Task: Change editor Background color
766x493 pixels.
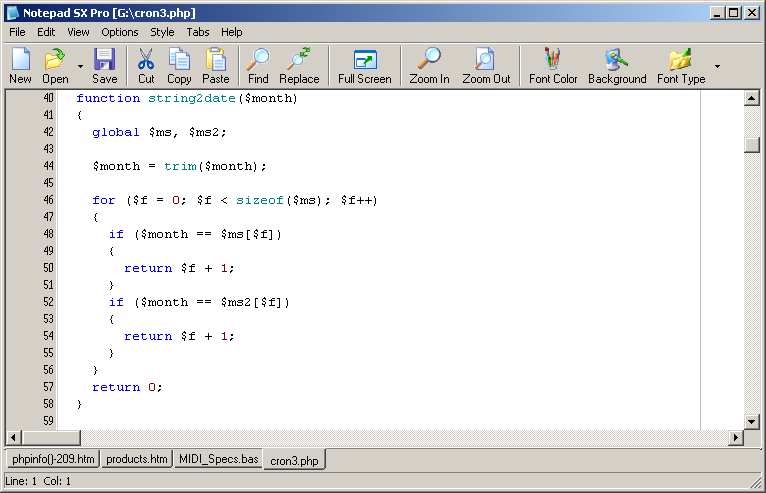Action: [617, 66]
